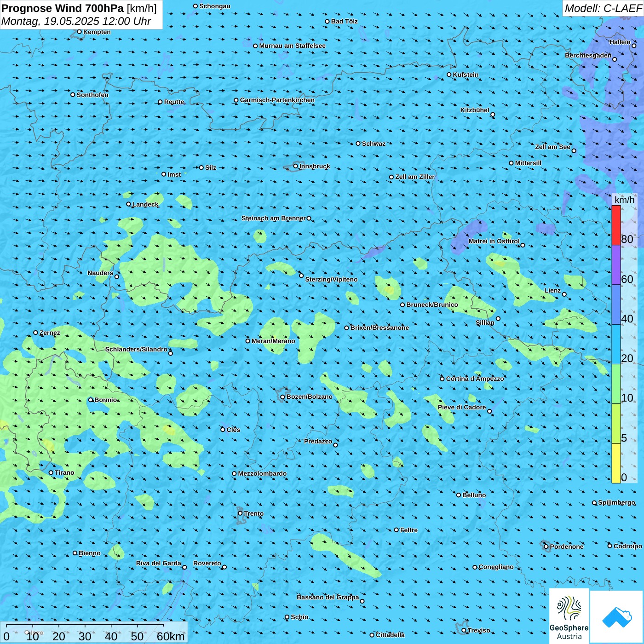The image size is (644, 644).
Task: Click the 'Pieve di Cadore' label
Action: (x=462, y=407)
